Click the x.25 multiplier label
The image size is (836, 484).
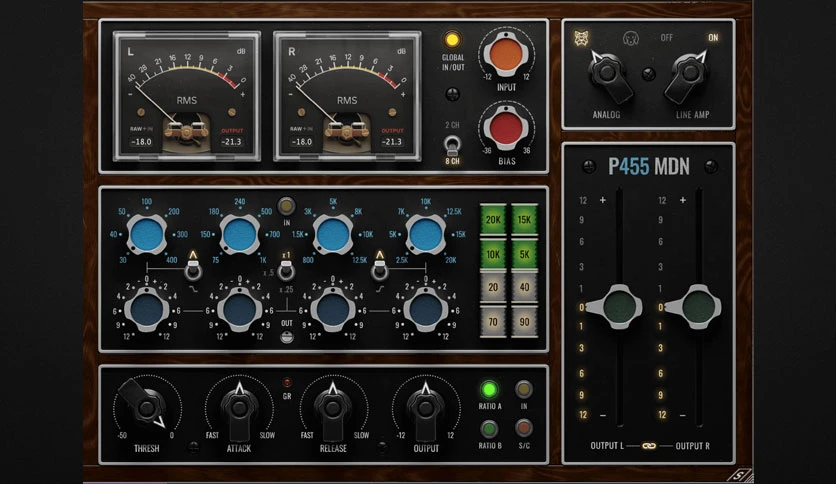point(286,290)
